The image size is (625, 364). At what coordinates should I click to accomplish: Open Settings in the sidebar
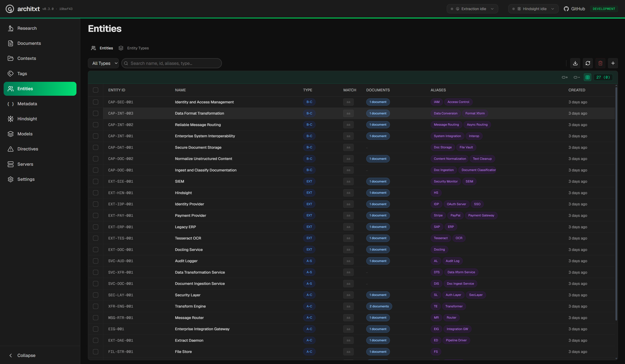pyautogui.click(x=40, y=179)
